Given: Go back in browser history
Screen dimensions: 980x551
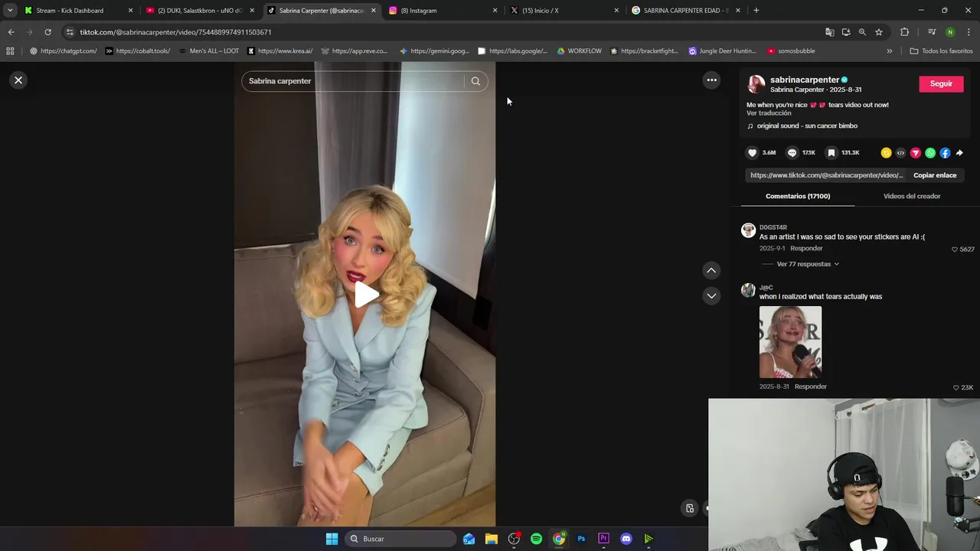Looking at the screenshot, I should click(x=11, y=32).
